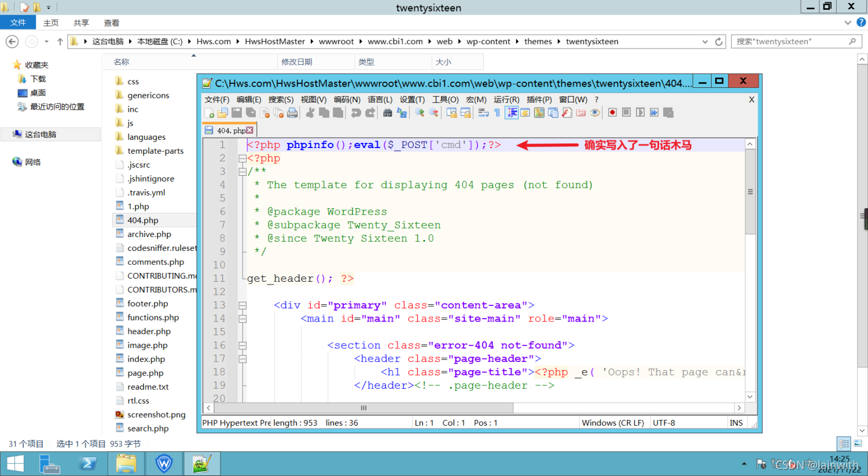The width and height of the screenshot is (868, 476).
Task: Toggle file monitoring eye icon
Action: tap(595, 113)
